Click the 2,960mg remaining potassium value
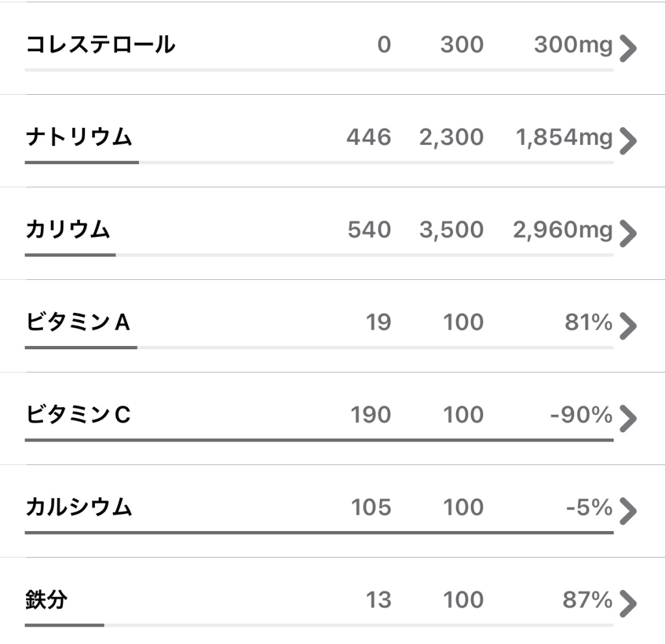Screen dimensions: 665x644 (x=562, y=230)
